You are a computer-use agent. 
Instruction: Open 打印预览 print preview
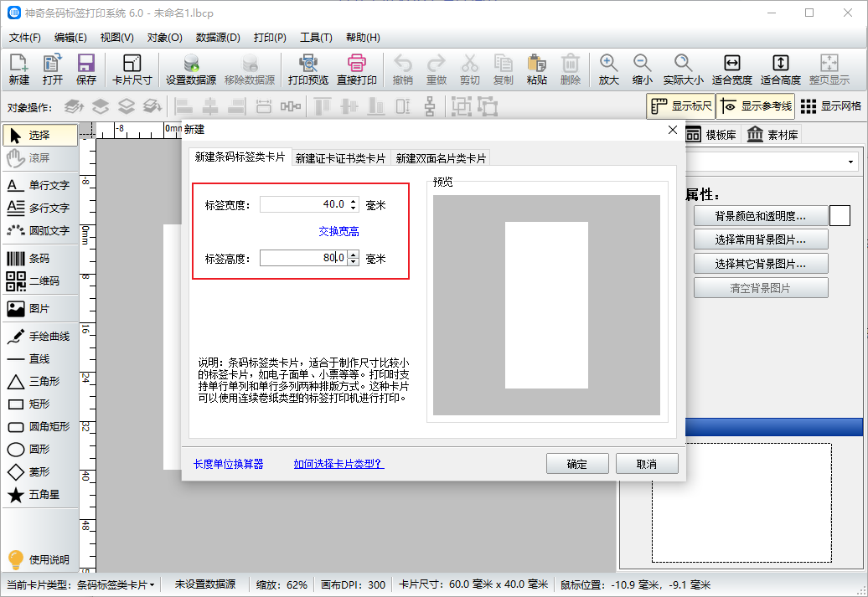[x=307, y=69]
